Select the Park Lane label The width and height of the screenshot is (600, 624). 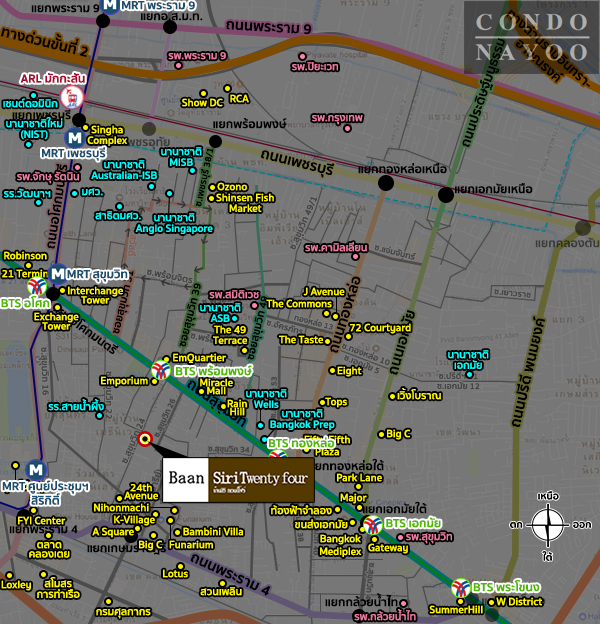pyautogui.click(x=359, y=478)
